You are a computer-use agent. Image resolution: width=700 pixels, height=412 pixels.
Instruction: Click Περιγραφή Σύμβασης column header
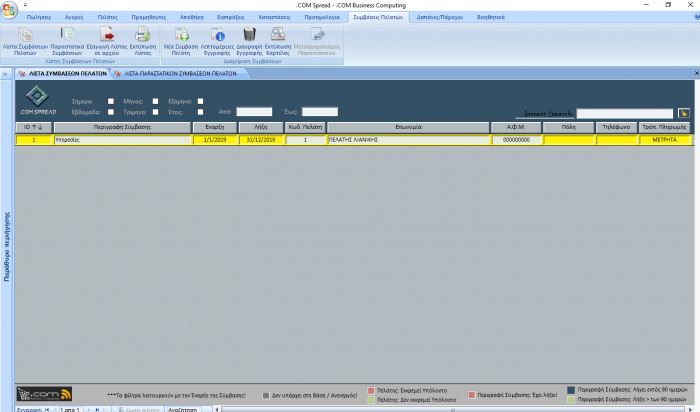(122, 127)
